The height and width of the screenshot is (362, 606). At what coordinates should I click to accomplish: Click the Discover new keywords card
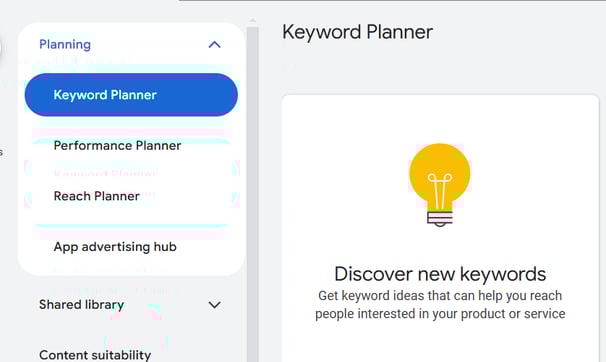(440, 228)
